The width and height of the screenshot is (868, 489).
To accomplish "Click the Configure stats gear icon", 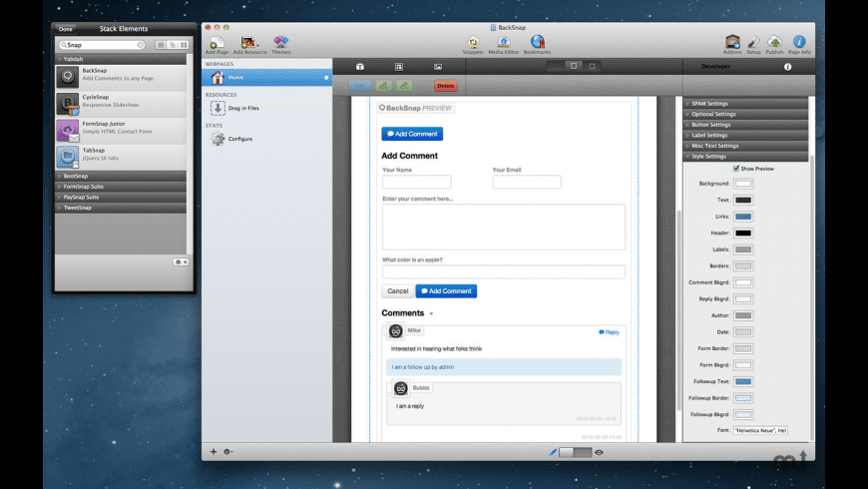I will (217, 139).
